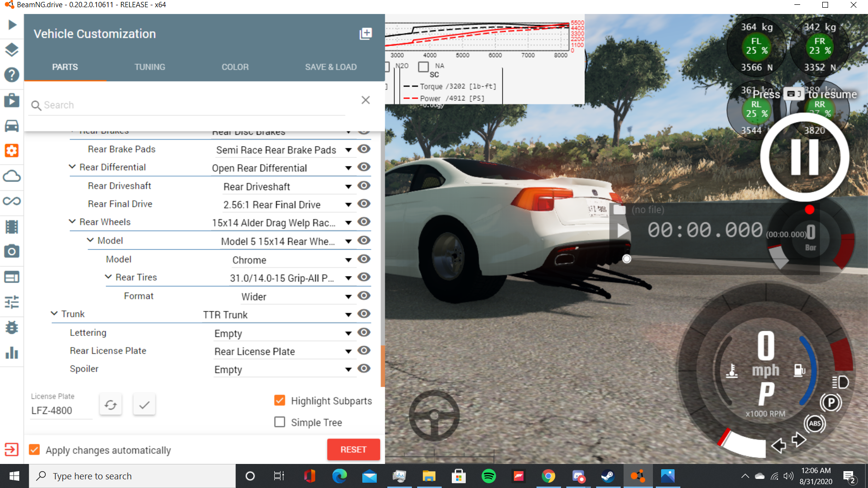Collapse the Trunk tree node
Viewport: 868px width, 488px height.
[x=54, y=313]
